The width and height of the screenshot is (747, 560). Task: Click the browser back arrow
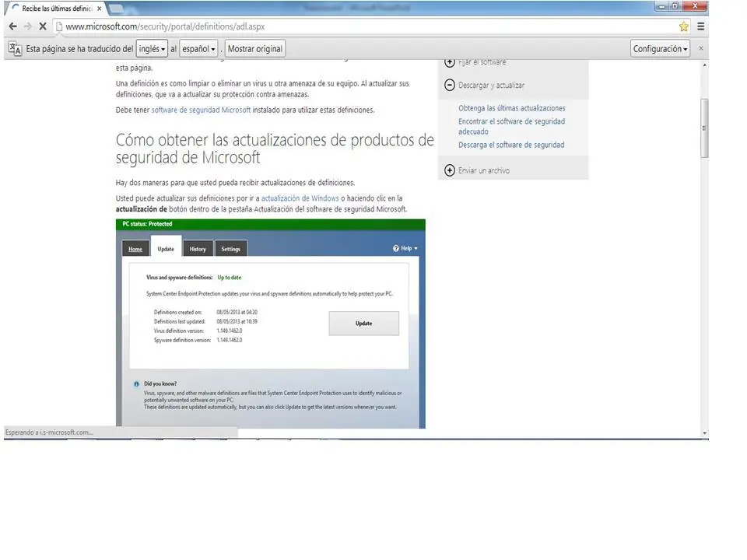13,26
